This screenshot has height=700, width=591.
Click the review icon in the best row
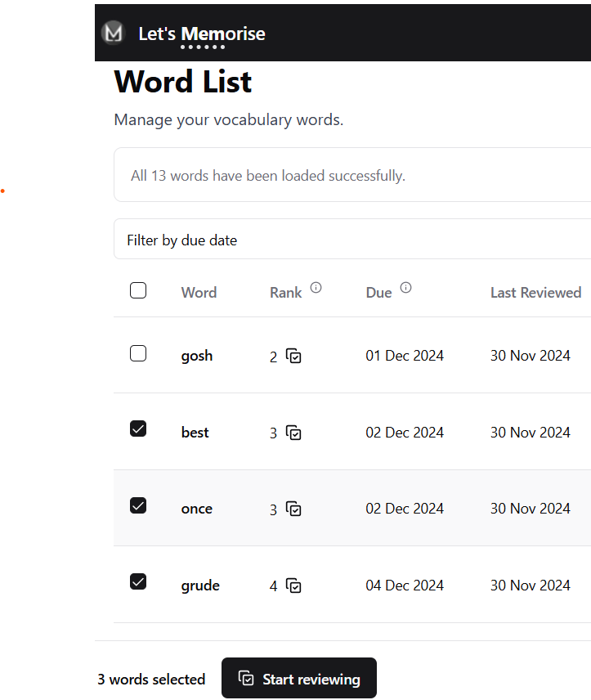[294, 433]
